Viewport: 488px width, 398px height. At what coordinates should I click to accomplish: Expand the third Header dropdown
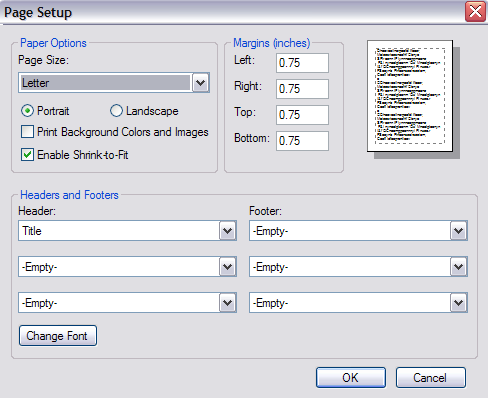(x=127, y=303)
